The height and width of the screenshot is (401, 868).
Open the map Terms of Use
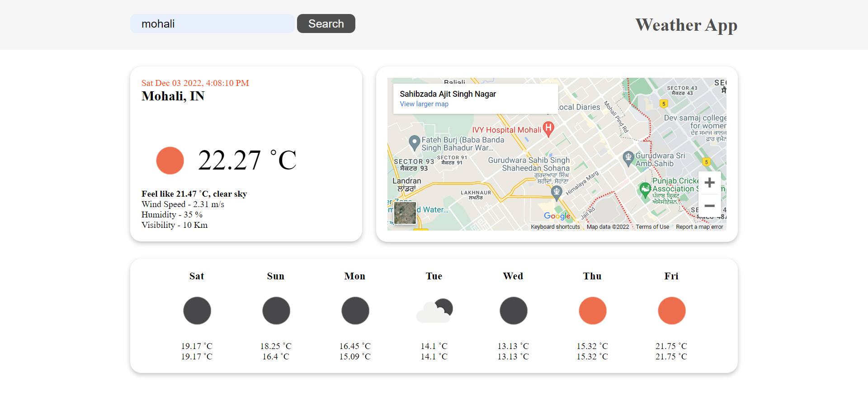652,227
